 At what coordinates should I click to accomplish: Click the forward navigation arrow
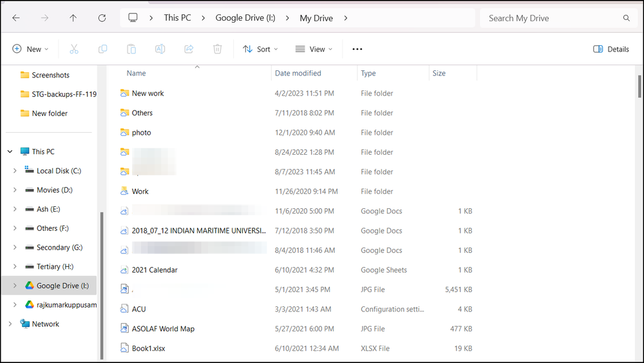point(44,18)
